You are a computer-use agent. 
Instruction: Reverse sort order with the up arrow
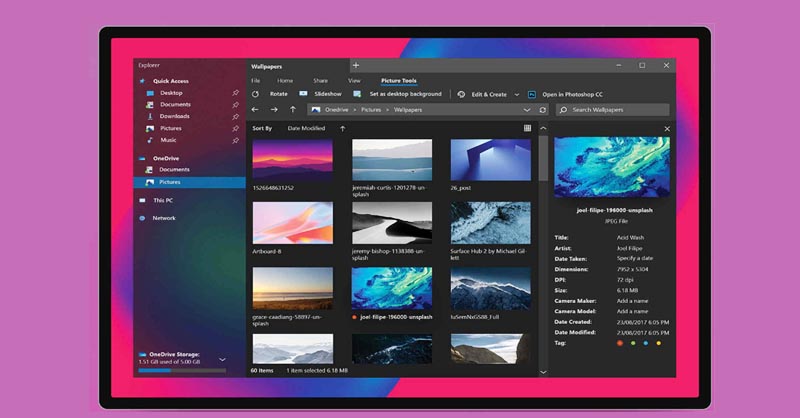(343, 129)
